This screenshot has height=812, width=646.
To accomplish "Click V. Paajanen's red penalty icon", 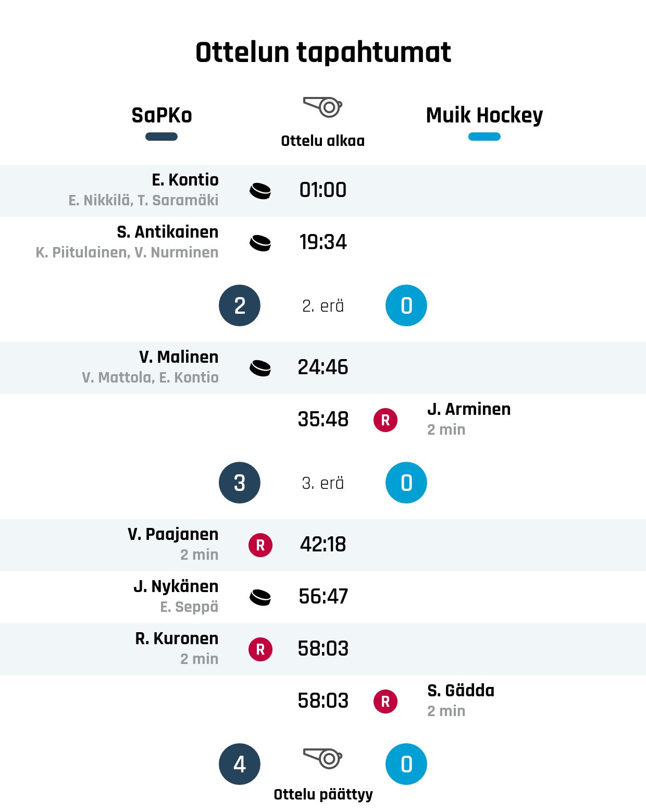I will coord(260,545).
